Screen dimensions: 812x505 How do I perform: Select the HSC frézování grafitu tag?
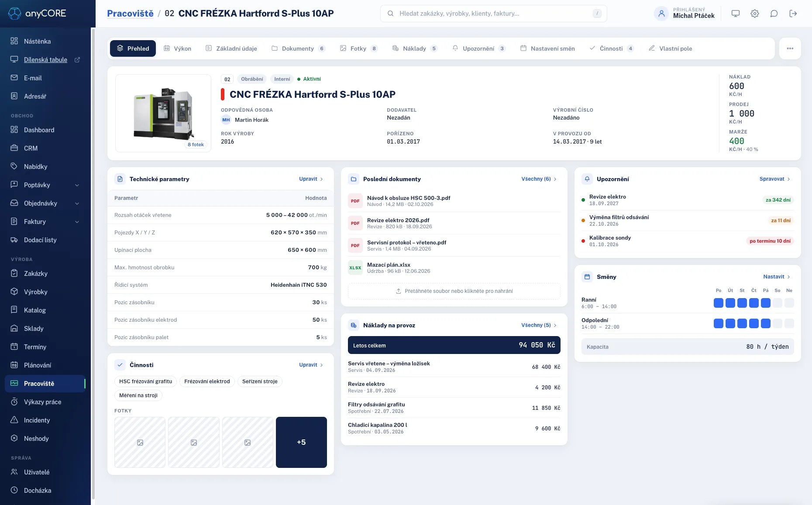click(x=146, y=381)
